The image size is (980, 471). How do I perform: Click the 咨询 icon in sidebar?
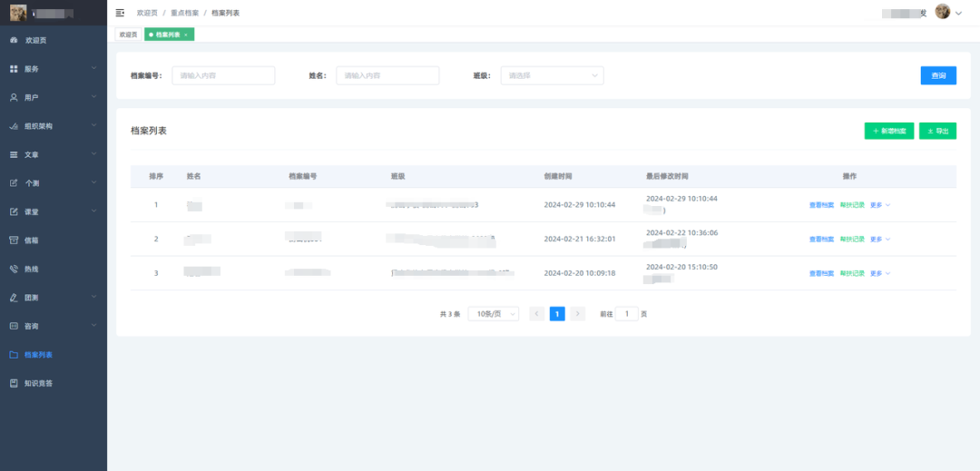14,326
